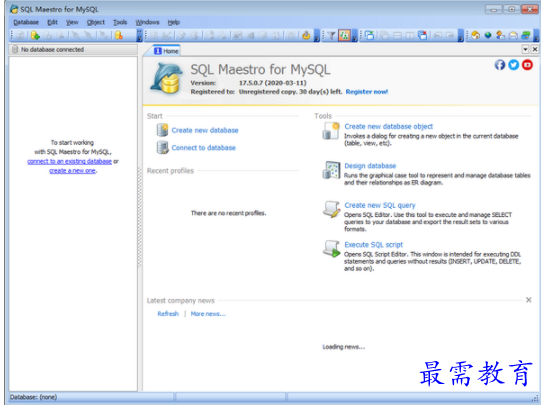Click the version 17.5.0.7 (2020-03-11) text
541x405 pixels.
point(273,83)
